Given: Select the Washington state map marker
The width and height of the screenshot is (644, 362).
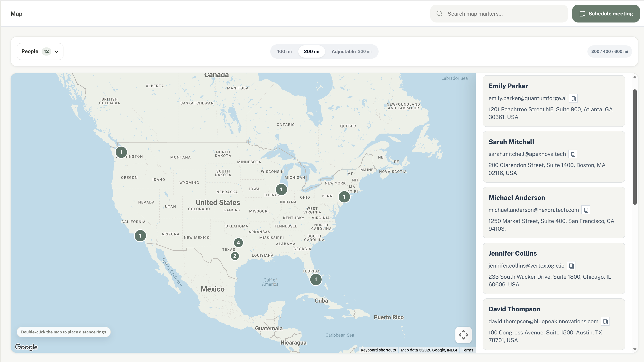Looking at the screenshot, I should tap(121, 152).
